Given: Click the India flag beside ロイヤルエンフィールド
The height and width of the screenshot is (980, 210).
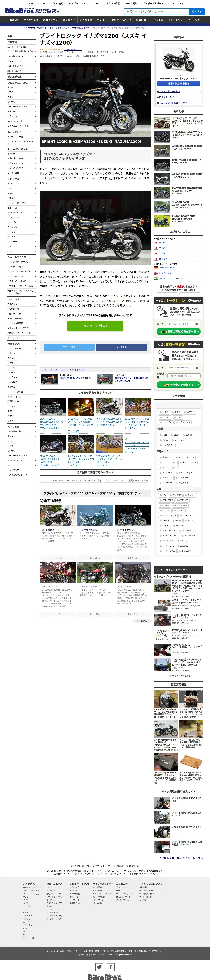Looking at the screenshot, I should [x=156, y=278].
